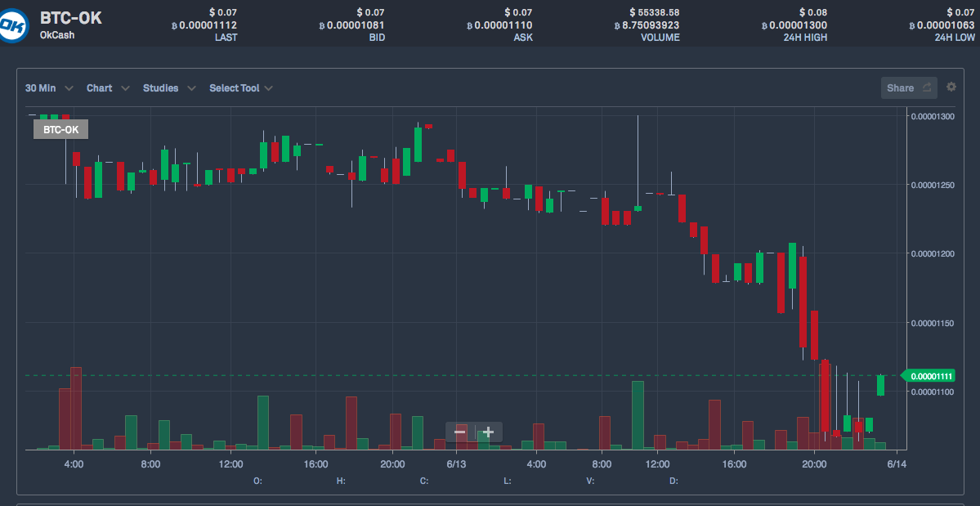This screenshot has width=980, height=506.
Task: Click the 0.00001100 price axis label
Action: [933, 391]
